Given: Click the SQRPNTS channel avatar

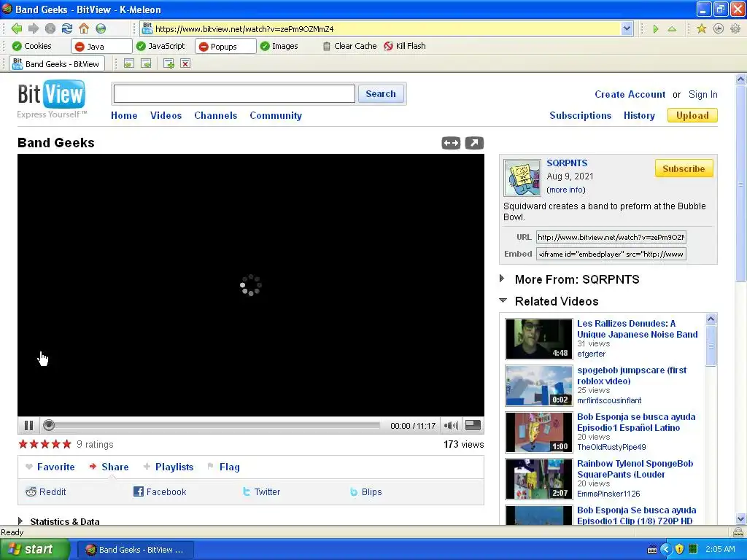Looking at the screenshot, I should pos(522,178).
